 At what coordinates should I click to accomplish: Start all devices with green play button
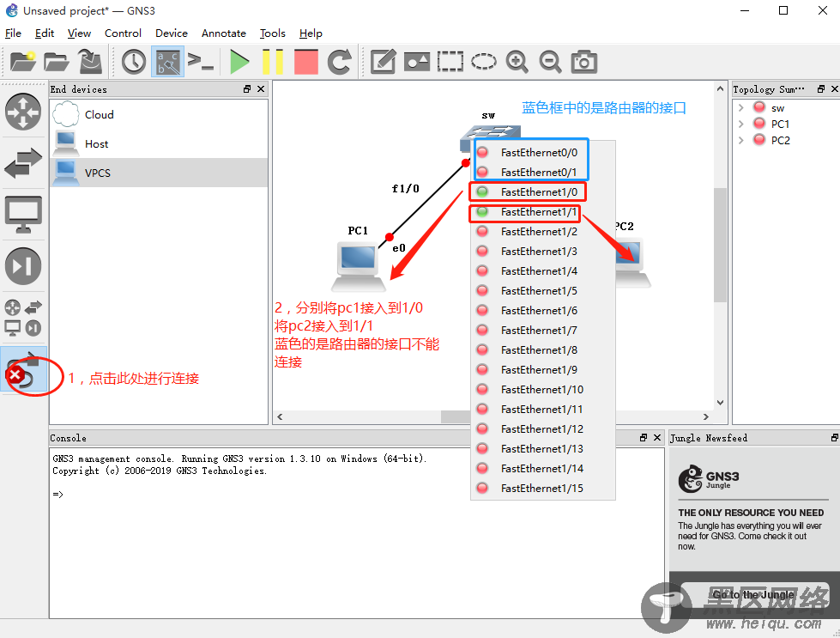(239, 62)
